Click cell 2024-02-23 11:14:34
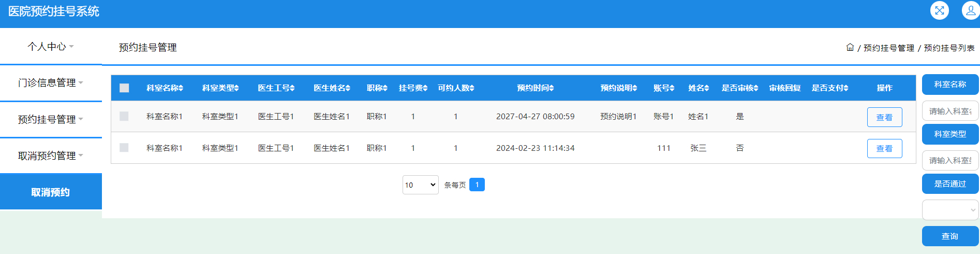This screenshot has height=254, width=980. tap(535, 148)
